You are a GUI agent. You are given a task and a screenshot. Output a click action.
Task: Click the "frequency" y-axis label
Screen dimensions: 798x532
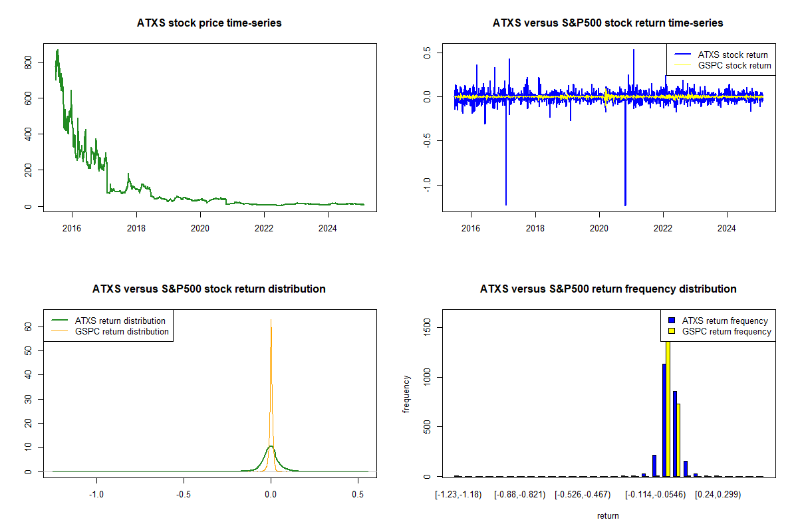[406, 394]
